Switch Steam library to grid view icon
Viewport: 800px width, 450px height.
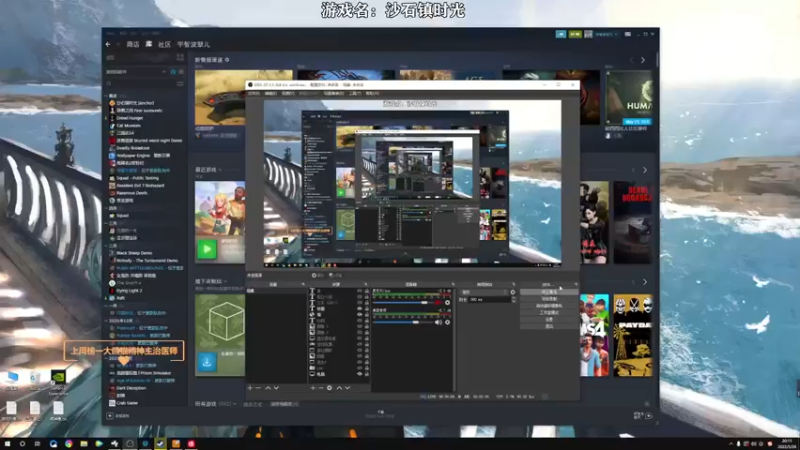(180, 57)
